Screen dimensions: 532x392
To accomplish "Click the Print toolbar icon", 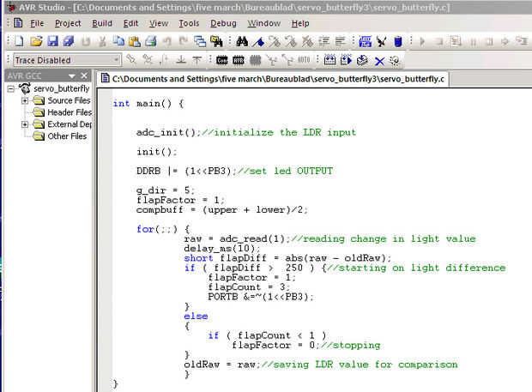I will click(x=151, y=42).
